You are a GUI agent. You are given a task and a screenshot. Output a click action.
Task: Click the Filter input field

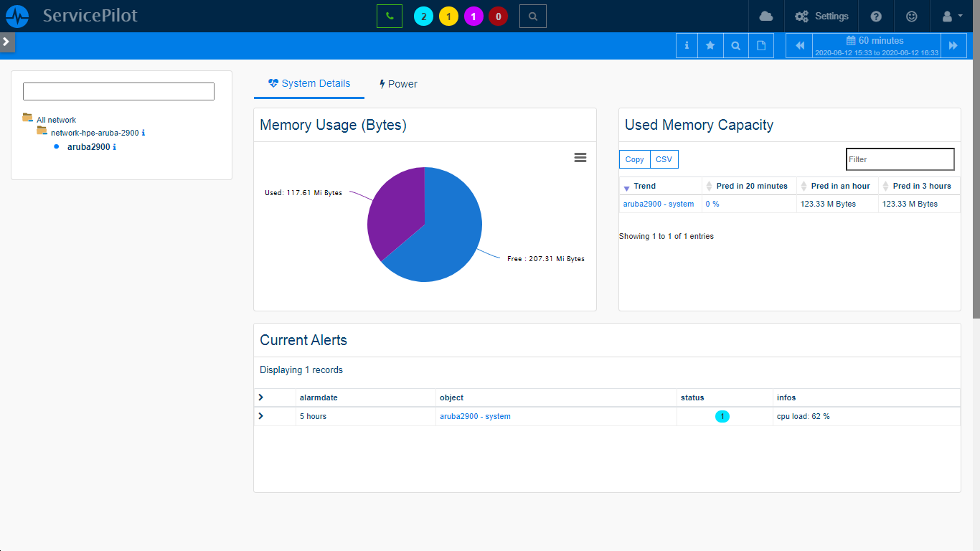tap(900, 159)
